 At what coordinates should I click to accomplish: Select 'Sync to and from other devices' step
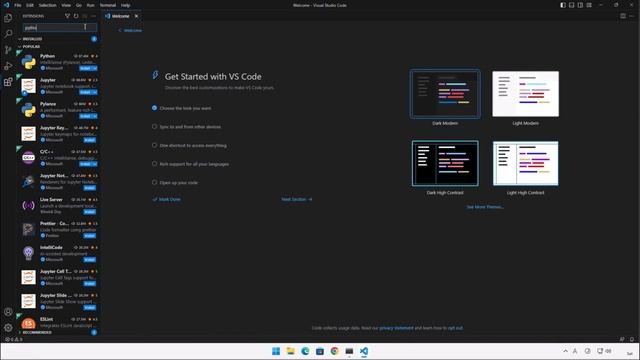[x=186, y=127]
